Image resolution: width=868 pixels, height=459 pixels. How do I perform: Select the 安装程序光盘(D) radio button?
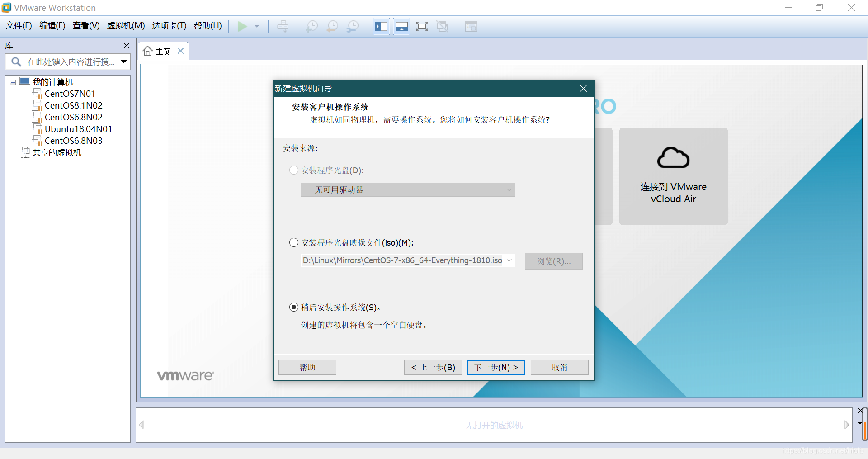pos(294,170)
